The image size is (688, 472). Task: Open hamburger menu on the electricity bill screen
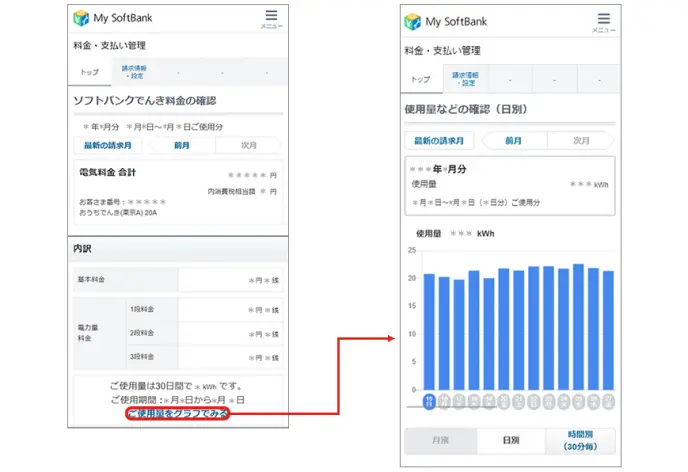click(x=271, y=19)
